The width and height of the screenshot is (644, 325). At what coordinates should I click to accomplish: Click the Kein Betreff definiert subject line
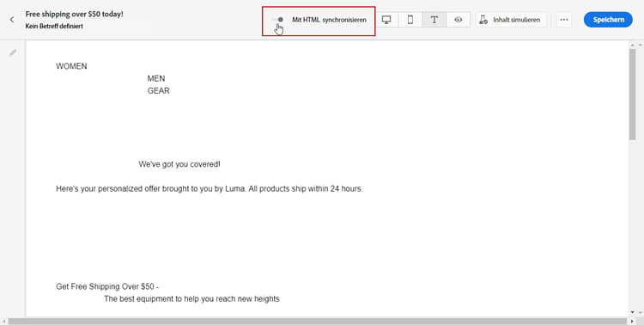[x=54, y=26]
